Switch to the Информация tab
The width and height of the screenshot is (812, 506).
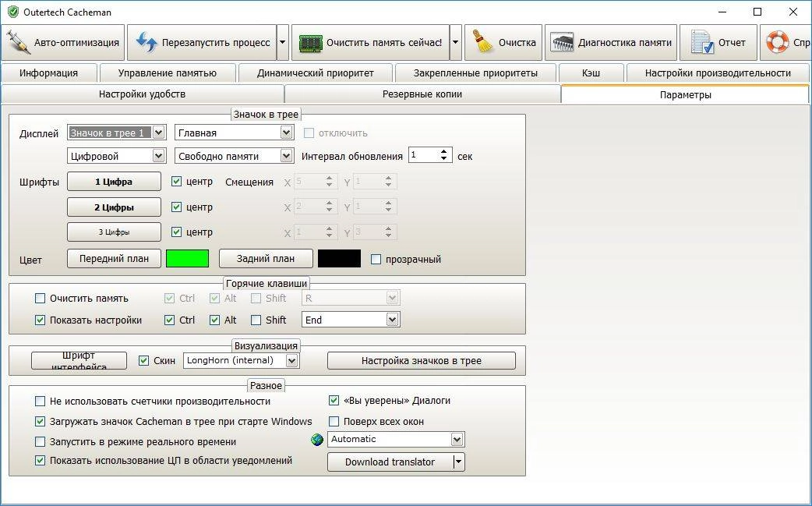coord(48,73)
